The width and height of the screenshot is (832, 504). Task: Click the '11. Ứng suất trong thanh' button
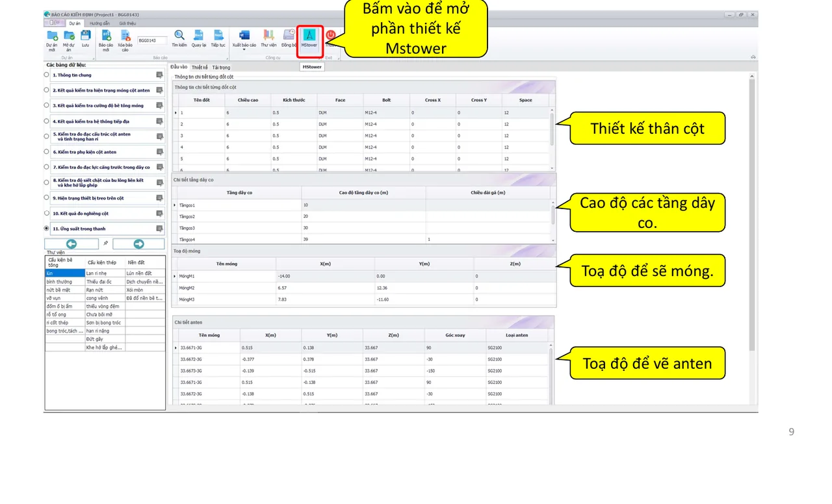(108, 229)
